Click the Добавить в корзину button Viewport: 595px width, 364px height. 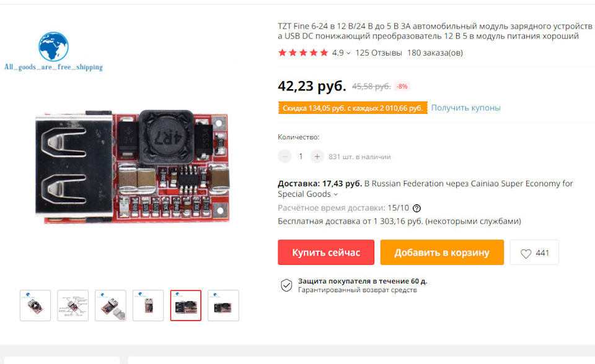point(442,253)
